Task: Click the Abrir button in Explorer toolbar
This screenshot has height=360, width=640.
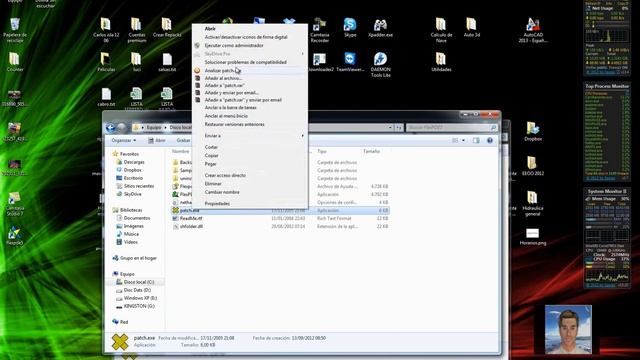Action: [157, 140]
